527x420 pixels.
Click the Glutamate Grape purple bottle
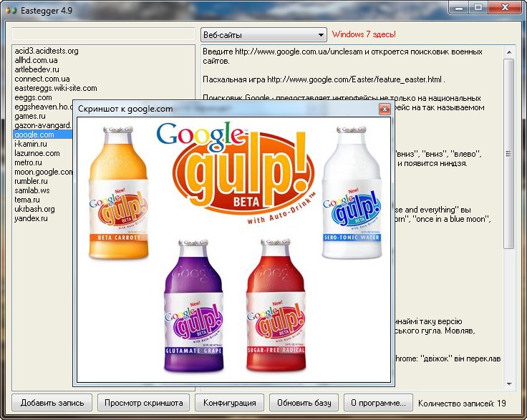click(193, 306)
